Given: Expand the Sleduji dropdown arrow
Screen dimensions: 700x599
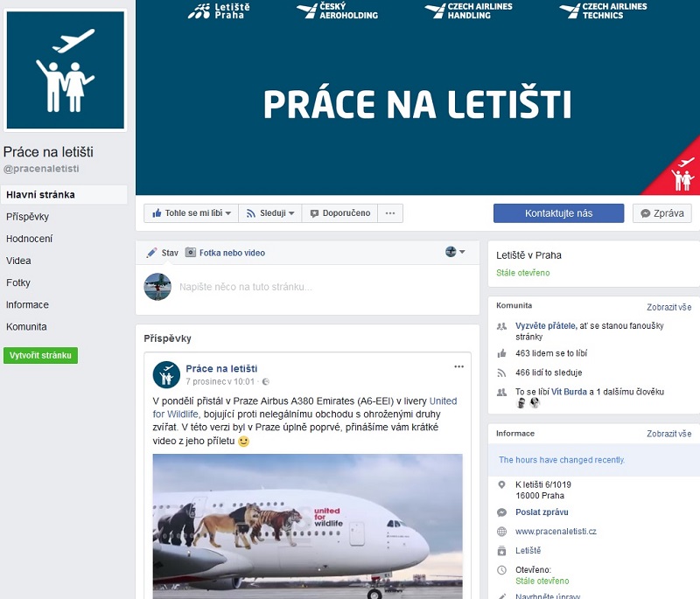Looking at the screenshot, I should point(291,213).
